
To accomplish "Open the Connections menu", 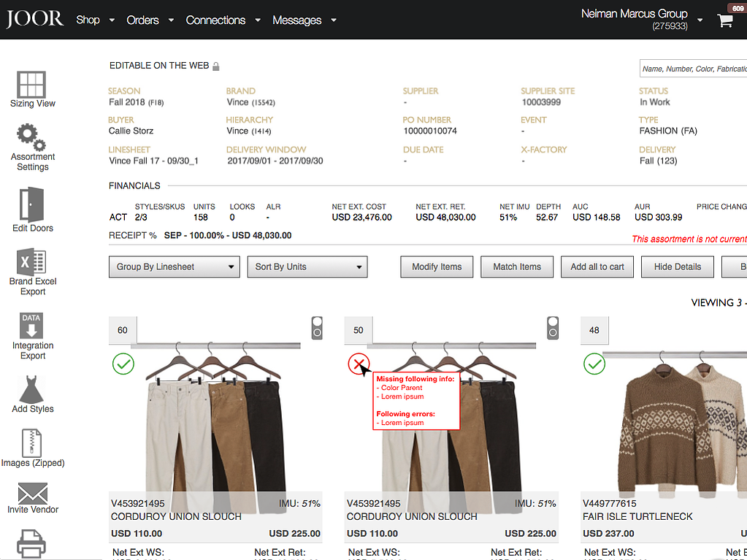I will point(215,20).
